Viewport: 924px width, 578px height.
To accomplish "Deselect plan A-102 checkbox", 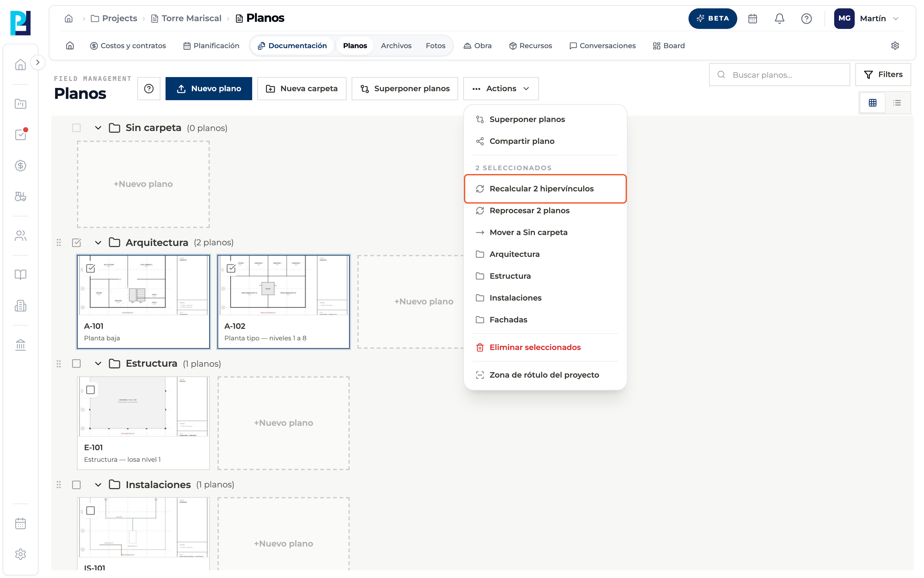I will coord(231,268).
